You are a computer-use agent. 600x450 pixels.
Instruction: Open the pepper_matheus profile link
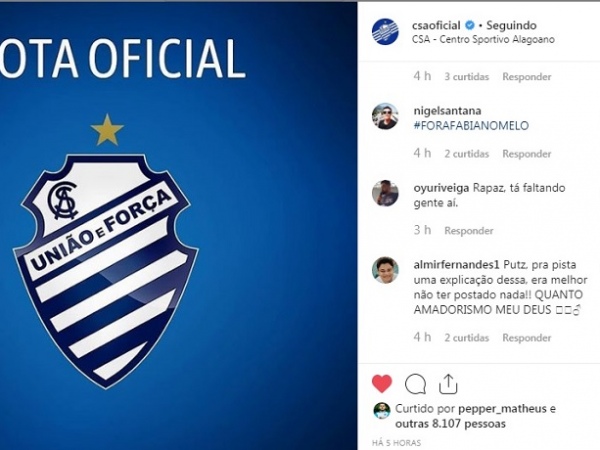click(502, 409)
